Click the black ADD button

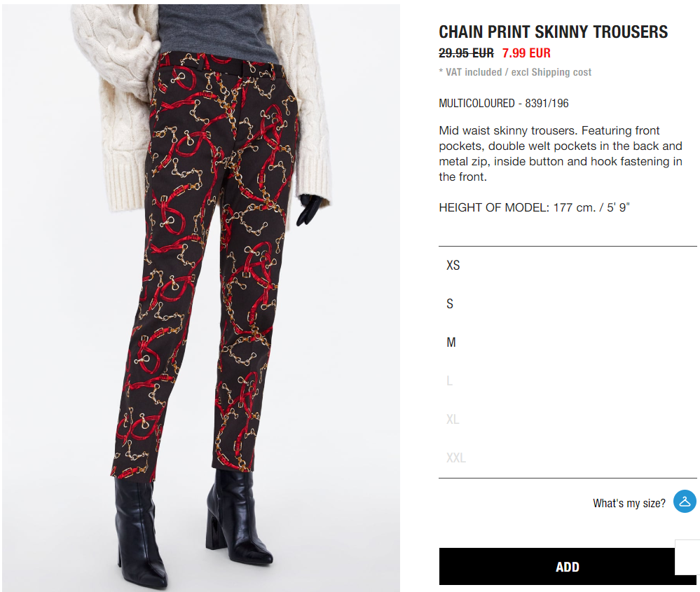[556, 567]
